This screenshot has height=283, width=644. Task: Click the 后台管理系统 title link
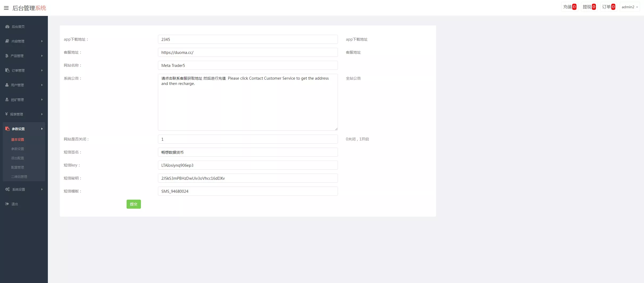point(29,8)
